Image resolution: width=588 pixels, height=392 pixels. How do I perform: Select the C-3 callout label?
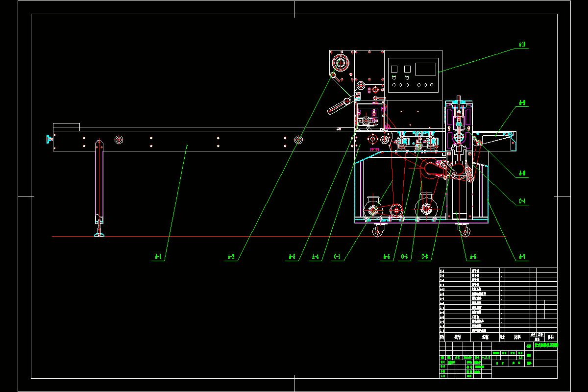click(x=425, y=256)
